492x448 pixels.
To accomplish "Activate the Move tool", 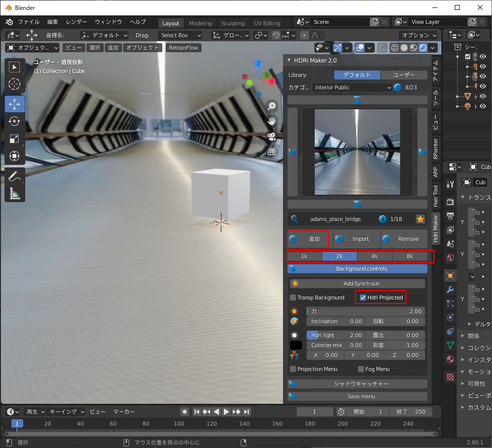I will click(14, 104).
